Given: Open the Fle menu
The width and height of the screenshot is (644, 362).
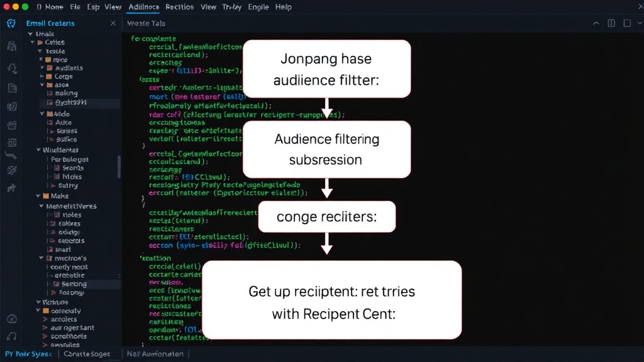Looking at the screenshot, I should pyautogui.click(x=75, y=7).
